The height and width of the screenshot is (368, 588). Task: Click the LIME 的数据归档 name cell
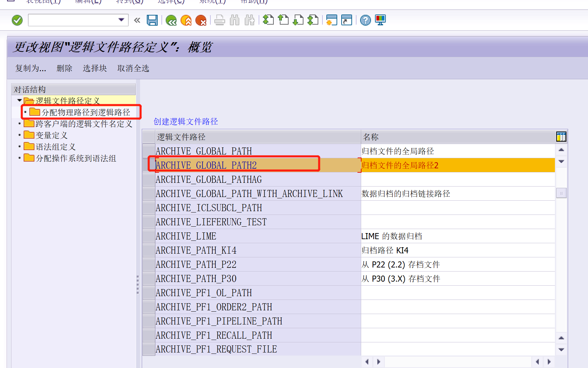point(458,236)
